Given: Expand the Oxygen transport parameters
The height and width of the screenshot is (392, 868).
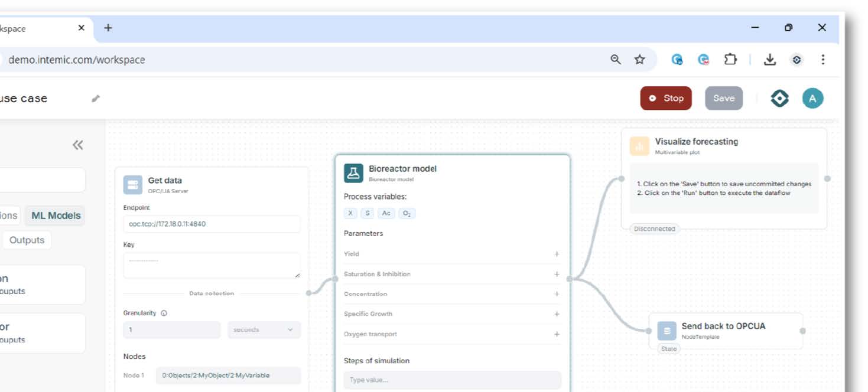Looking at the screenshot, I should [x=556, y=334].
